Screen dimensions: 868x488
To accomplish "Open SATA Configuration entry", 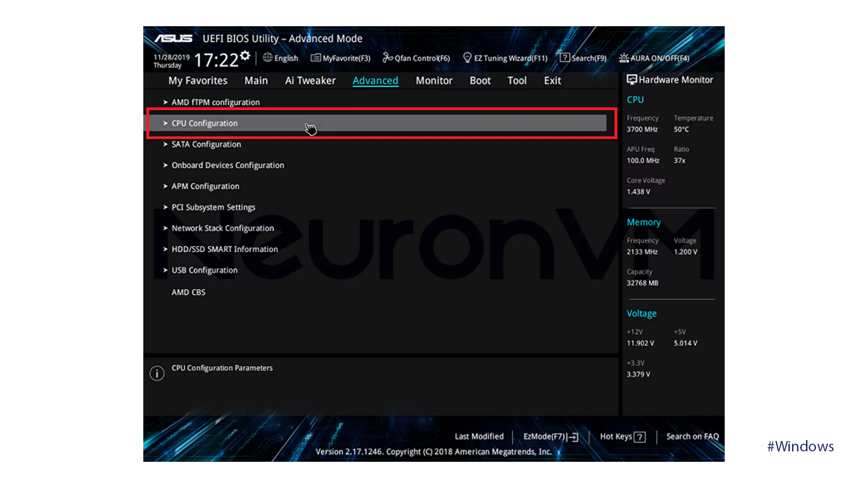I will pos(206,145).
